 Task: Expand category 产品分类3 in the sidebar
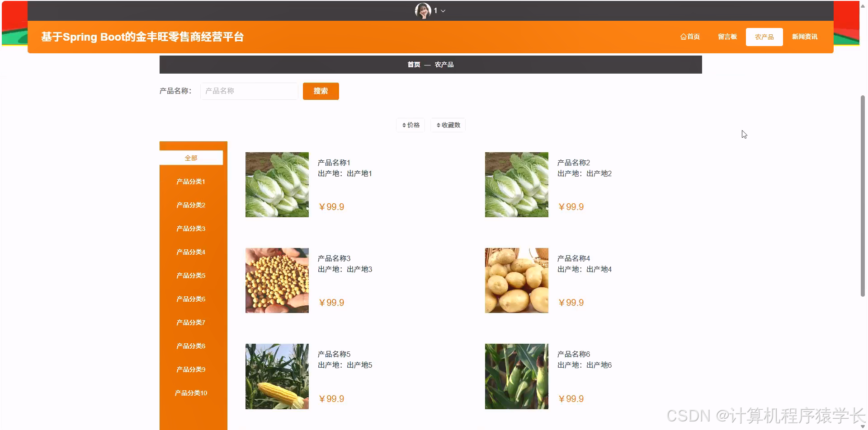click(x=191, y=228)
